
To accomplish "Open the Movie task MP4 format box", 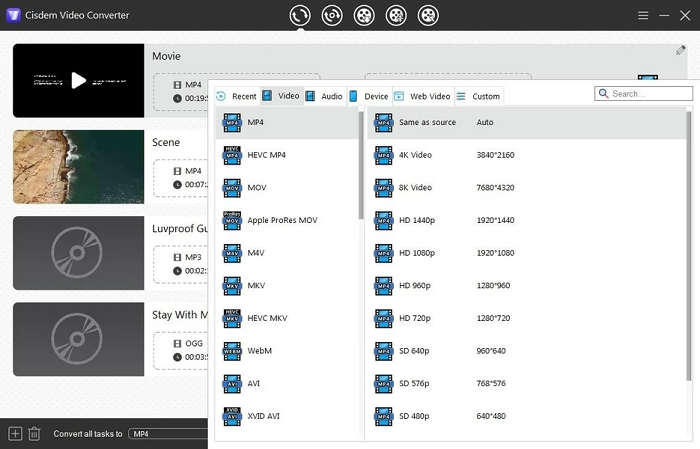I will point(181,92).
